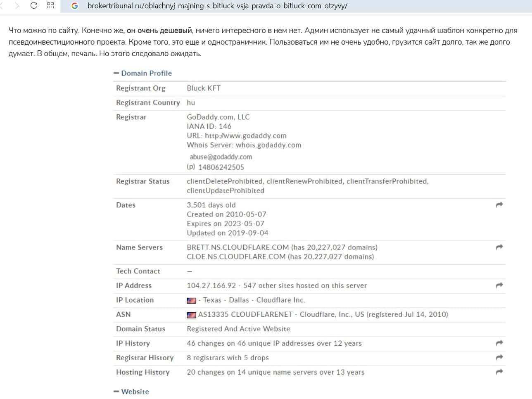Click the US flag in the IP Location row

pyautogui.click(x=191, y=300)
